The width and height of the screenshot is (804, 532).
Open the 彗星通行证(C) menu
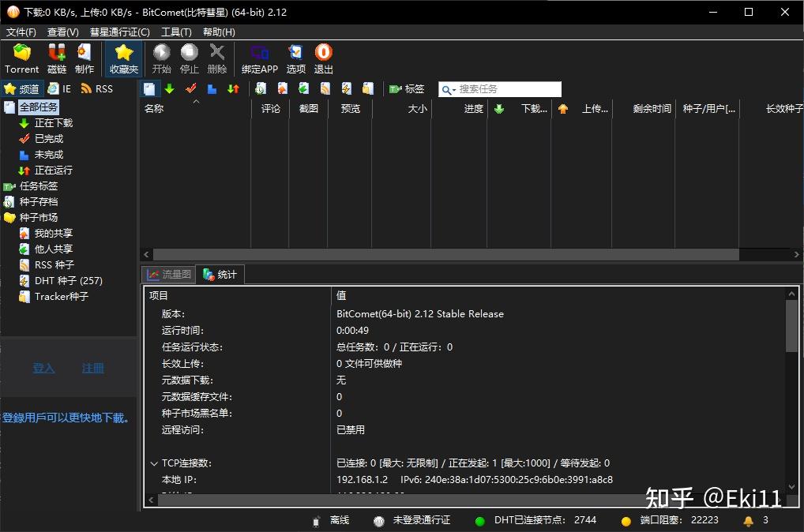pyautogui.click(x=120, y=32)
